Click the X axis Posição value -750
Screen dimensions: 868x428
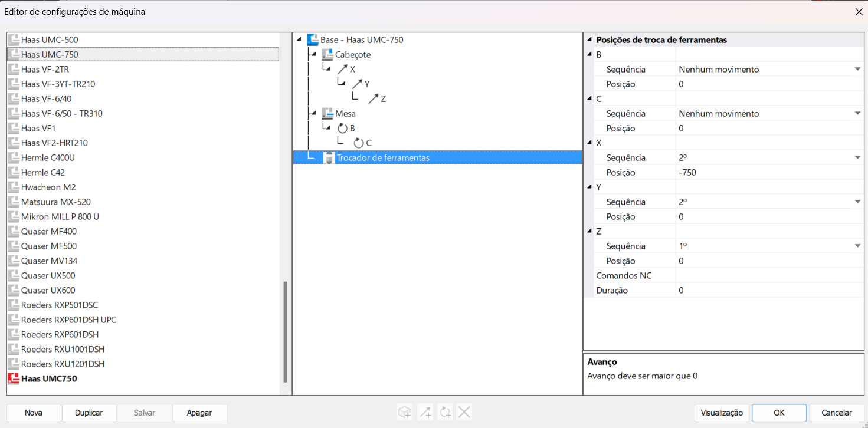click(x=769, y=172)
